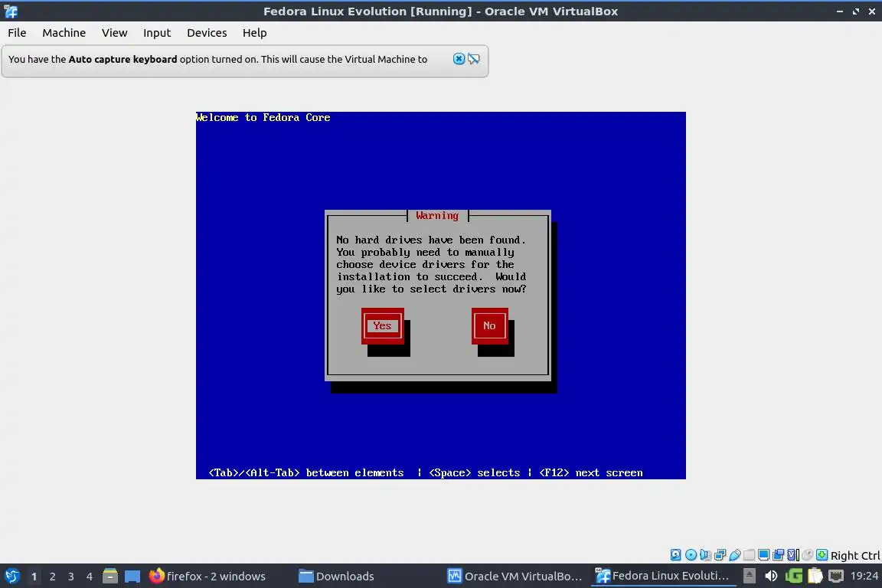
Task: Click the display status icon
Action: coord(764,555)
